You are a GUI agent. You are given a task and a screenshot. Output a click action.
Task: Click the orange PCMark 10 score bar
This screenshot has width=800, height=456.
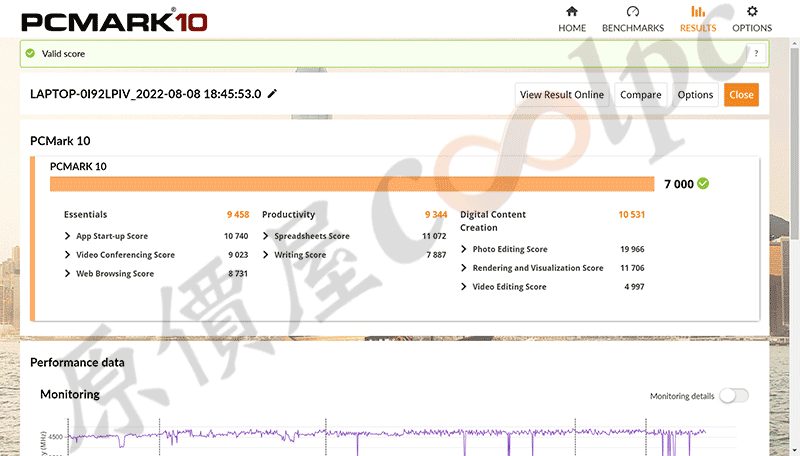(352, 184)
